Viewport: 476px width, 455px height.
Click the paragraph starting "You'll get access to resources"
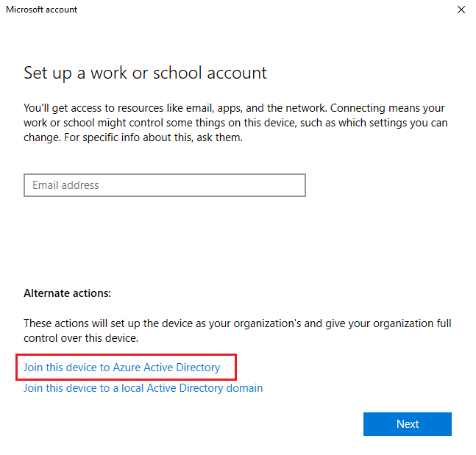coord(235,123)
